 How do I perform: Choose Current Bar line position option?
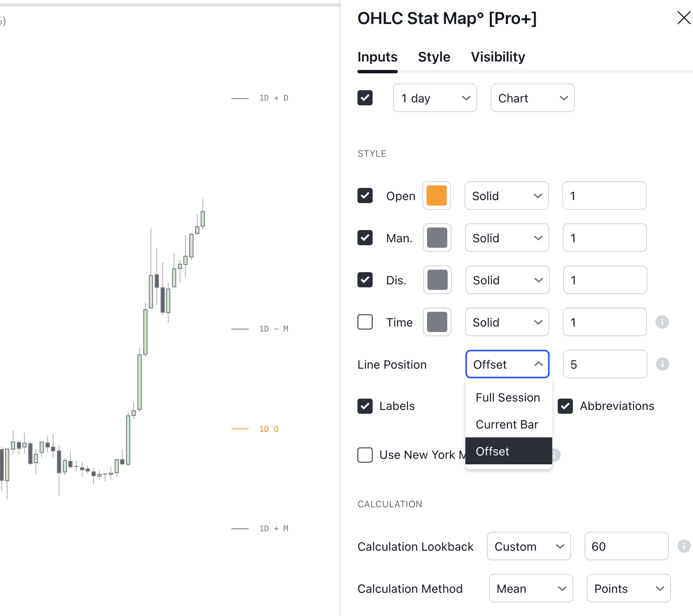(x=507, y=424)
